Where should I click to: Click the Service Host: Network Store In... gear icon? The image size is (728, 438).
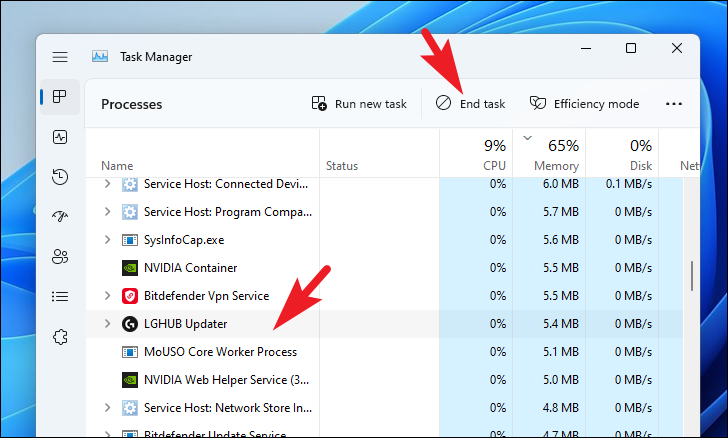(x=130, y=408)
